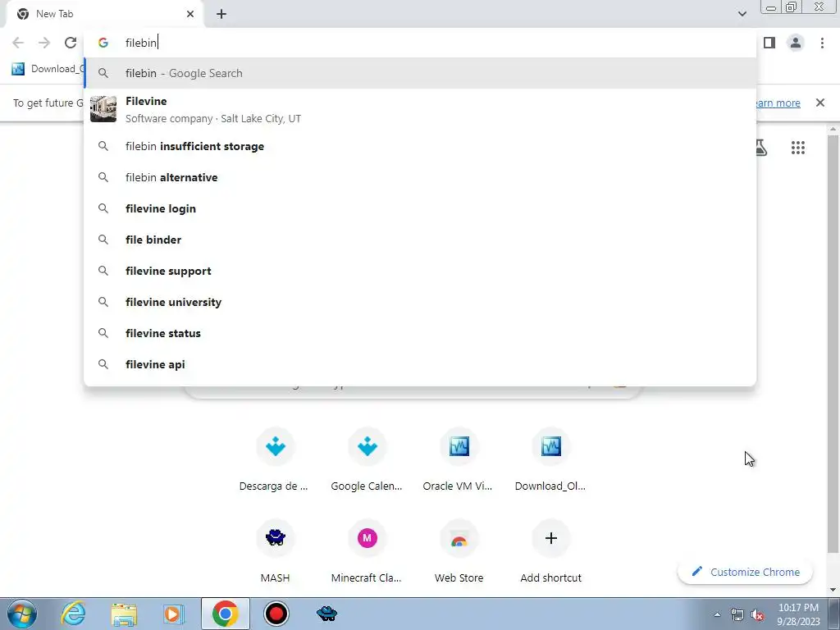This screenshot has width=840, height=630.
Task: Open the MASH shortcut
Action: (275, 552)
